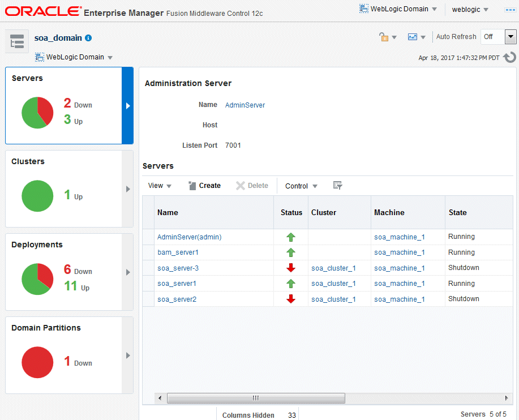The height and width of the screenshot is (420, 519).
Task: Click the WebLogic Domain icon under soa_domain
Action: tap(40, 57)
